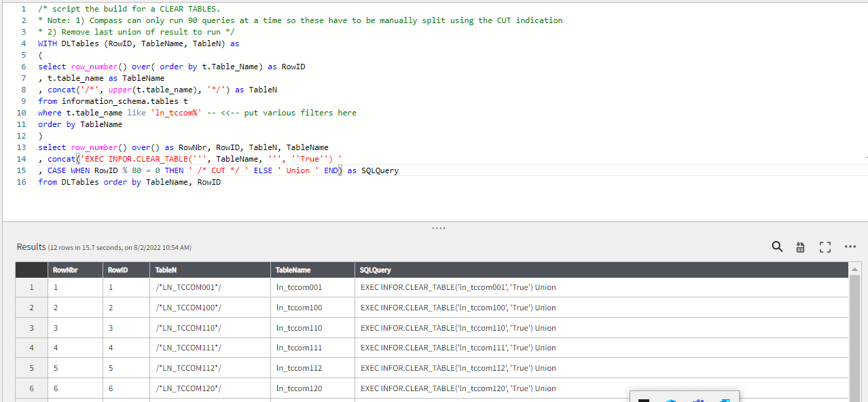Screen dimensions: 868x402
Task: Click SQLQuery cell containing CLEAR_TABLE('ln_tccom111'
Action: tap(602, 348)
